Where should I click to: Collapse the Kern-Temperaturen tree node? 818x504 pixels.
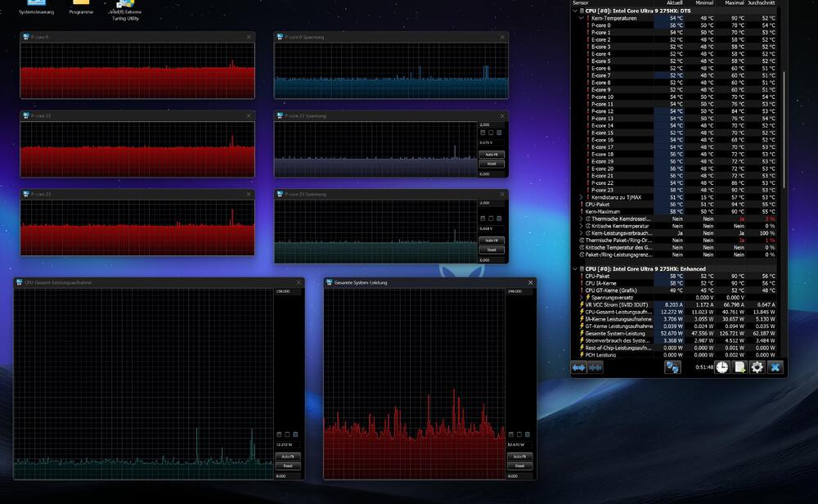click(582, 18)
